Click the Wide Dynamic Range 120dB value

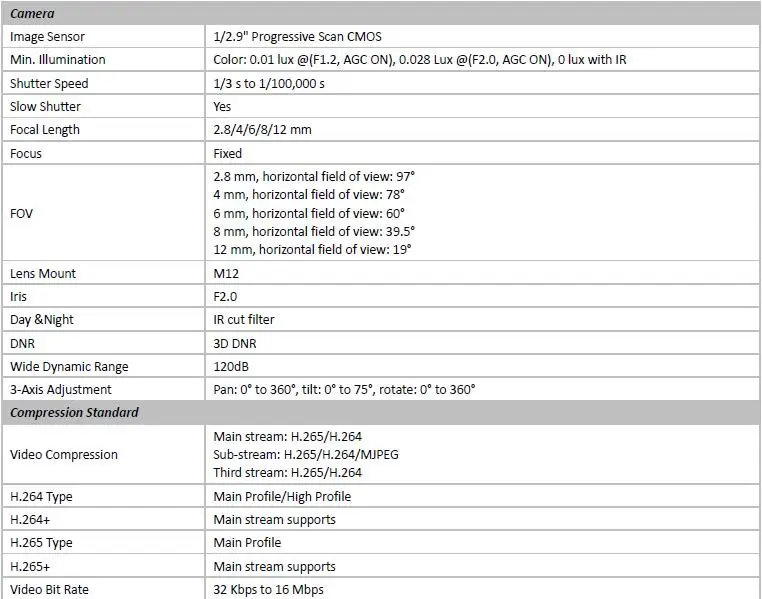point(231,366)
